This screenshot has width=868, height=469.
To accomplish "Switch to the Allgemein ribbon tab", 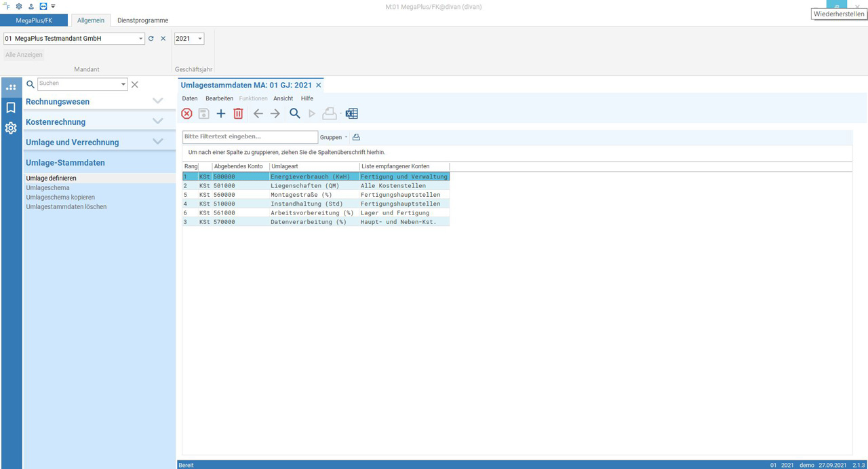I will (91, 20).
